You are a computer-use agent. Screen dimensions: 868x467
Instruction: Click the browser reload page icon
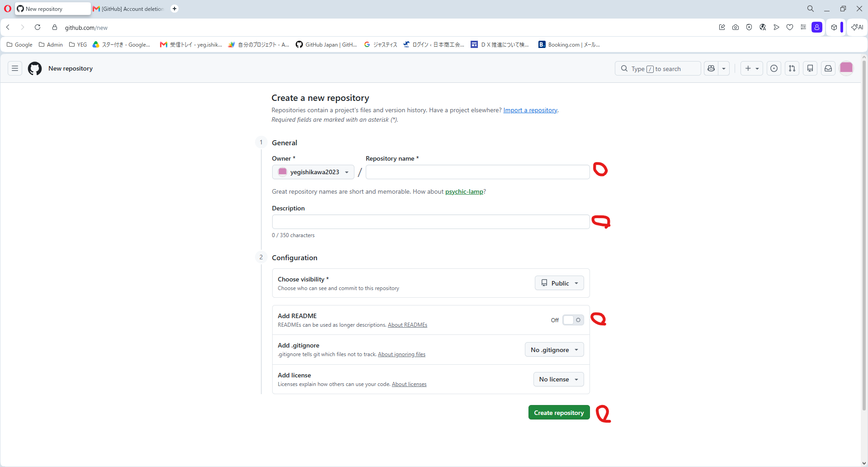[x=38, y=27]
